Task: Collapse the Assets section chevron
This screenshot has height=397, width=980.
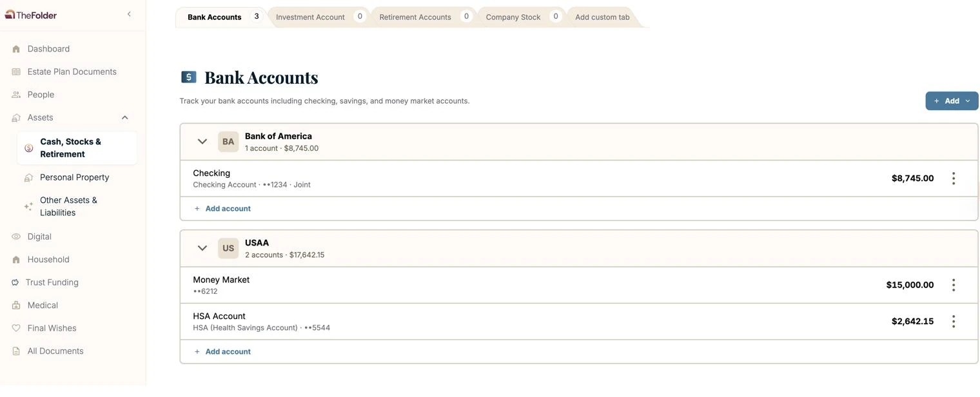Action: (x=125, y=118)
